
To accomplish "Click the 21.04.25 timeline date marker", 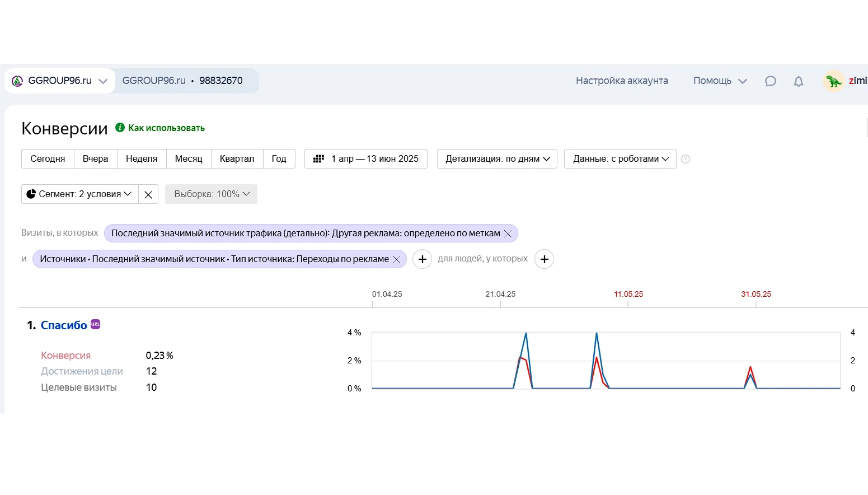I will 500,294.
